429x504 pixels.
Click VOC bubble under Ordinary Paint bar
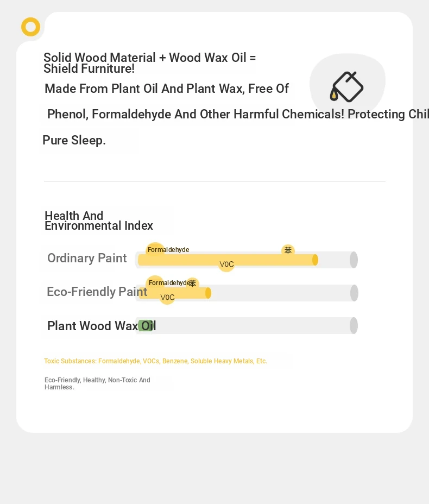(226, 264)
